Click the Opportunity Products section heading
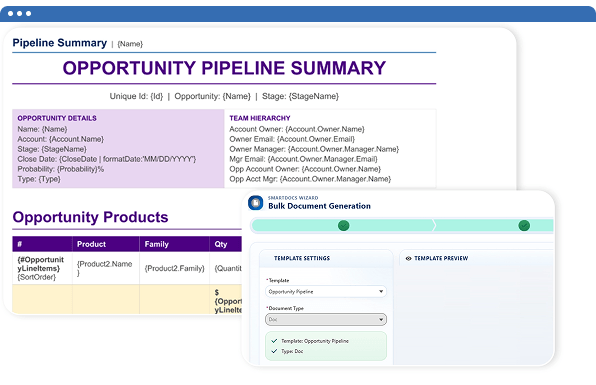Viewport: 596px width, 385px height. [x=90, y=217]
